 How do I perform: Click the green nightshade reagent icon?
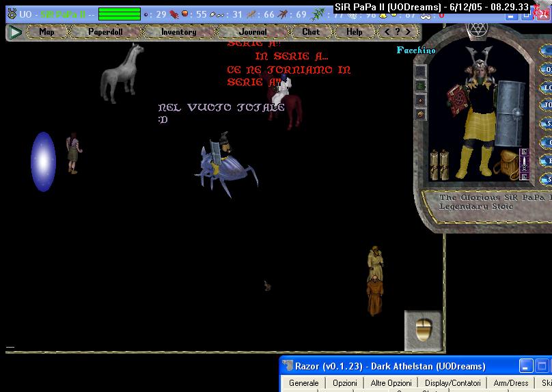point(318,14)
